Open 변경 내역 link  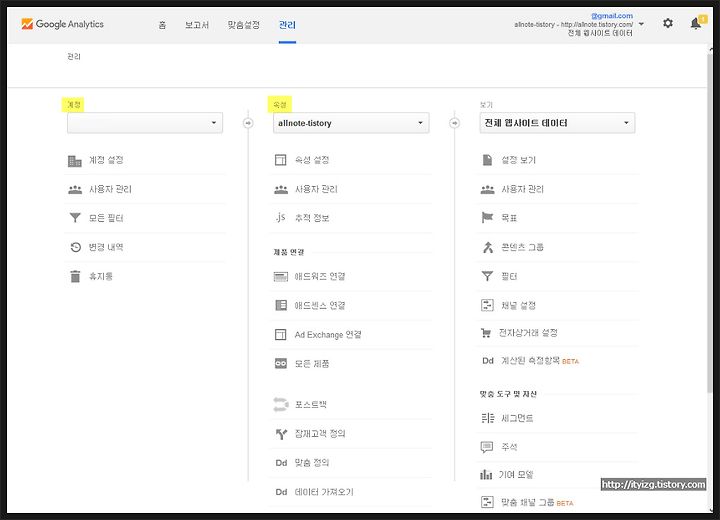tap(106, 247)
